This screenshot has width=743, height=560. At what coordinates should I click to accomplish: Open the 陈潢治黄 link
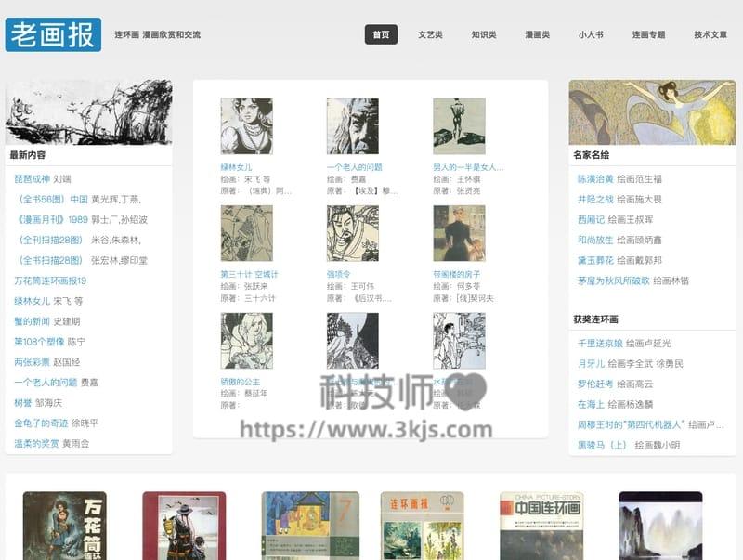595,179
